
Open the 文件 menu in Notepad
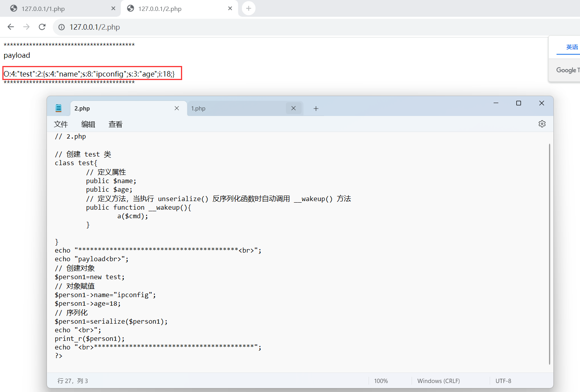(x=61, y=124)
